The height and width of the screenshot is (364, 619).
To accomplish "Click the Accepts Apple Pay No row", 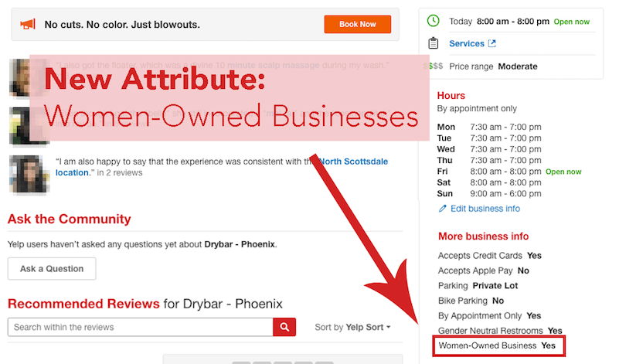I will pyautogui.click(x=484, y=270).
